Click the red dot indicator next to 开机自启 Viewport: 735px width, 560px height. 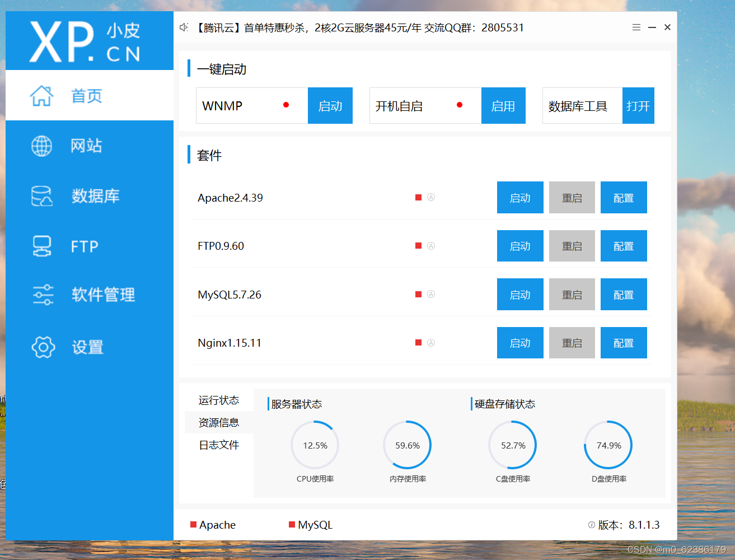(460, 105)
